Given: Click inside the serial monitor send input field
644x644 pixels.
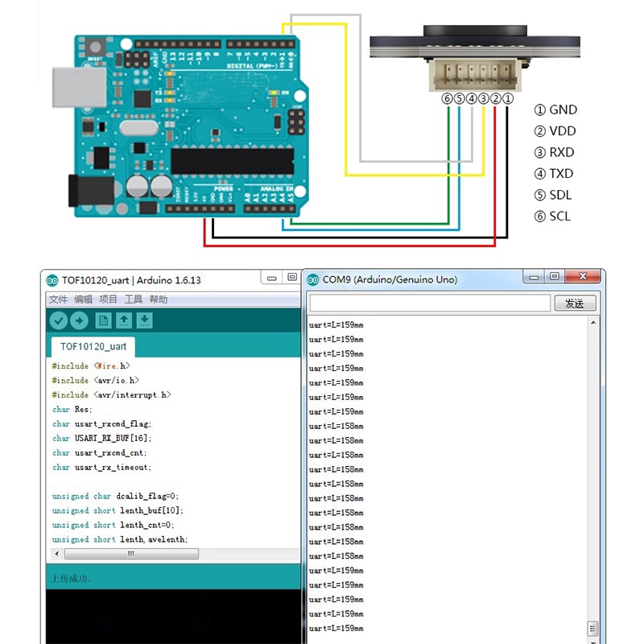Looking at the screenshot, I should (x=427, y=303).
